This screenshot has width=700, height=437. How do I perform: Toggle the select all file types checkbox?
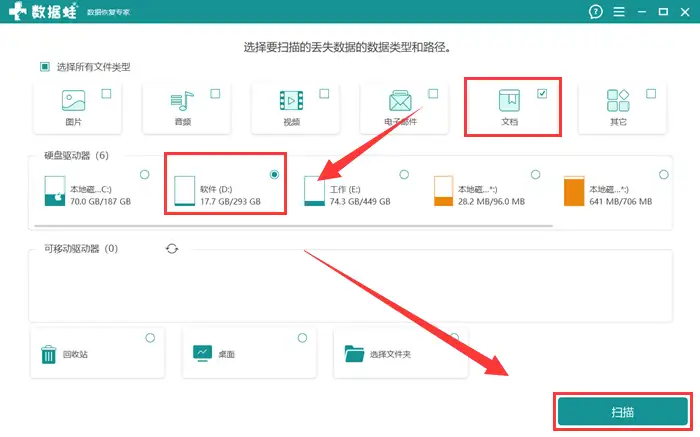point(45,67)
